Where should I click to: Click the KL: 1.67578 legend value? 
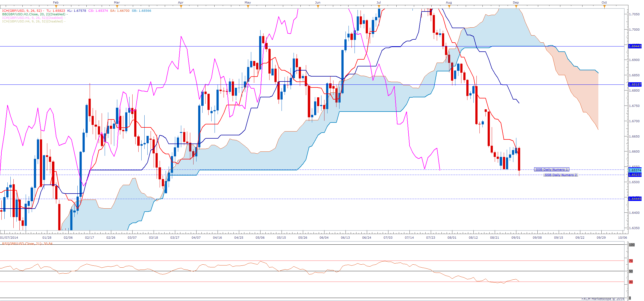(77, 11)
